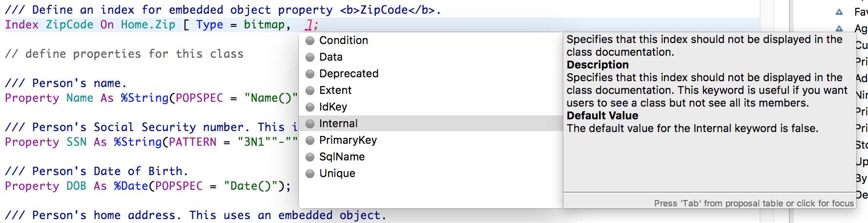Click the Property SSN definition line
The width and height of the screenshot is (868, 223).
(146, 142)
